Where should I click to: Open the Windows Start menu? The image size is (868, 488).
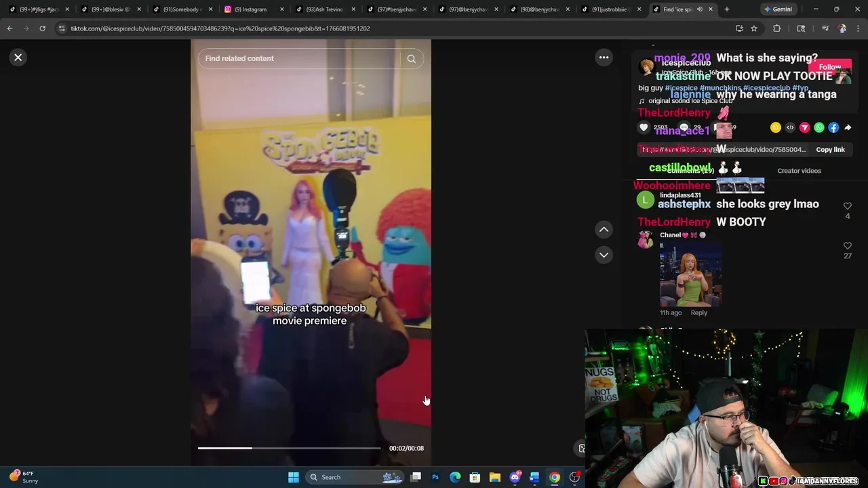(294, 477)
